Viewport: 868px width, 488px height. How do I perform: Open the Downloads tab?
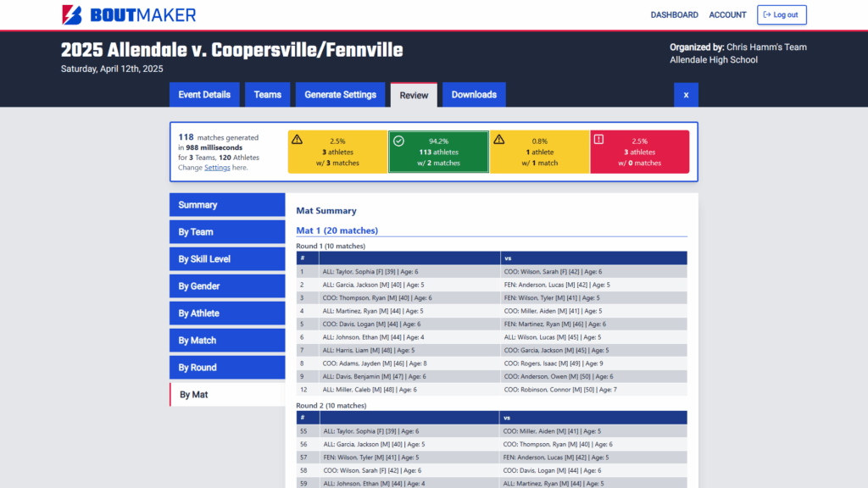tap(474, 95)
